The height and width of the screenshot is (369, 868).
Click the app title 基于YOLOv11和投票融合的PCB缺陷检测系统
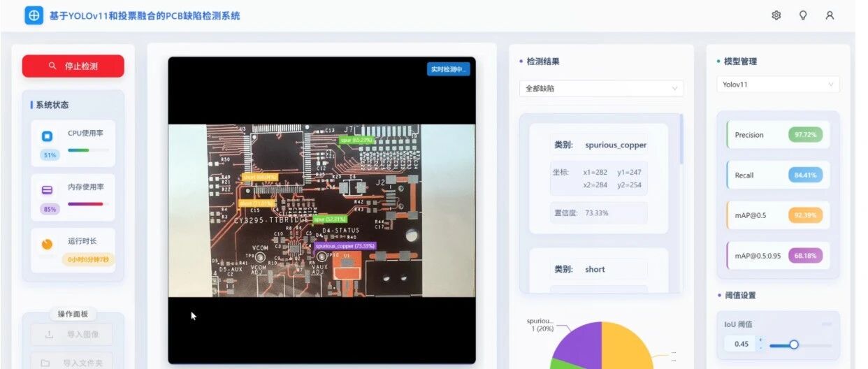point(145,15)
